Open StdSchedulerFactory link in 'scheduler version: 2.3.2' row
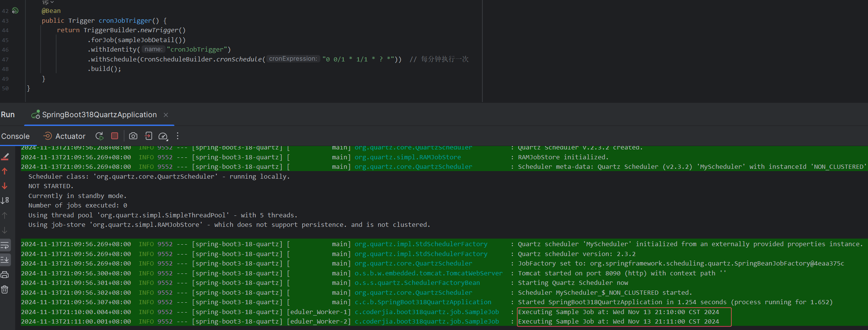The width and height of the screenshot is (868, 330). [x=421, y=254]
